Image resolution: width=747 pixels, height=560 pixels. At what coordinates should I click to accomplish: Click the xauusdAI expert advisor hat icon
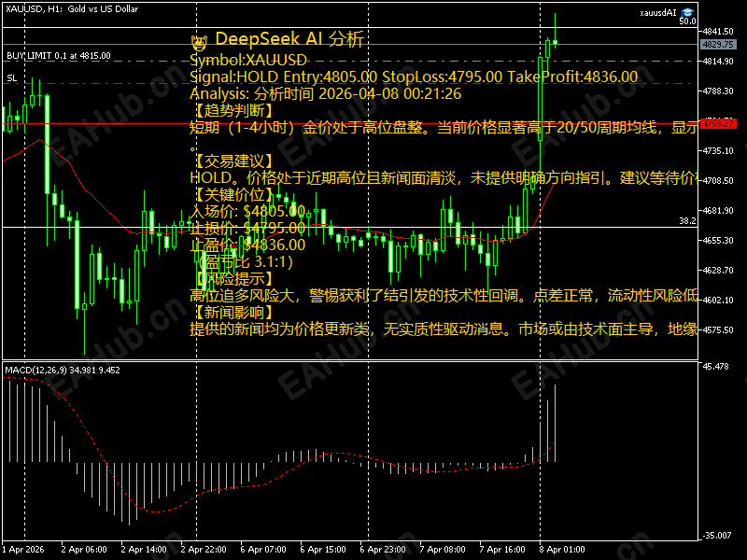[687, 12]
